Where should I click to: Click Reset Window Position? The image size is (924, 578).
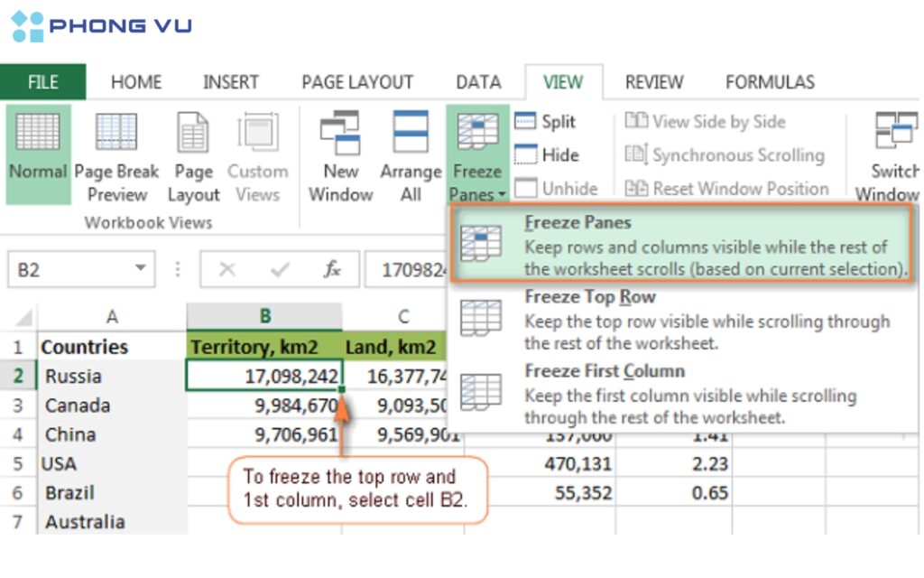pos(726,189)
